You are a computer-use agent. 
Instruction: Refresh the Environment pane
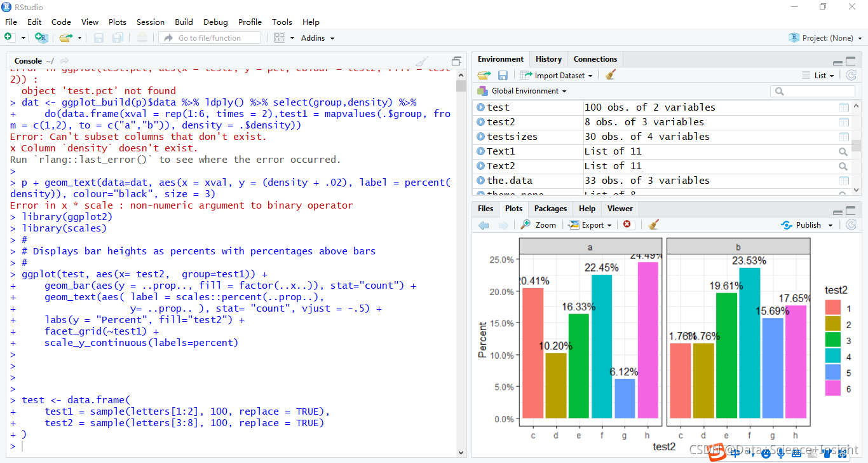point(851,75)
